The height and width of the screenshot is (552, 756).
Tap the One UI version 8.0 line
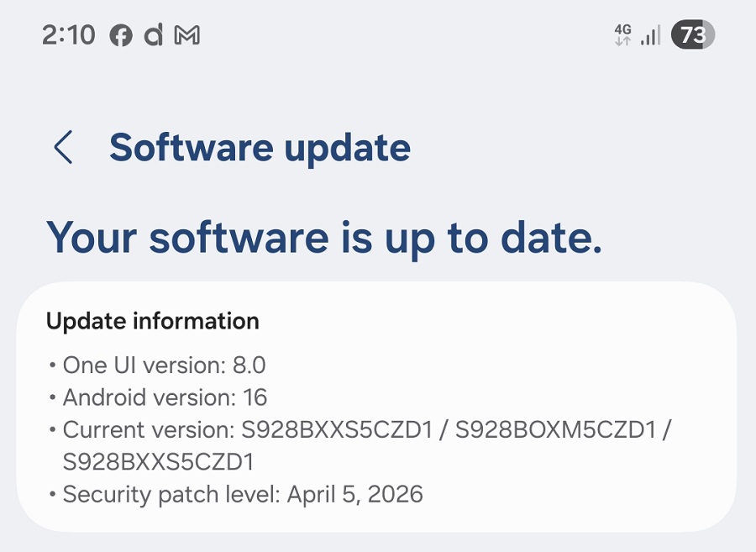click(x=164, y=365)
